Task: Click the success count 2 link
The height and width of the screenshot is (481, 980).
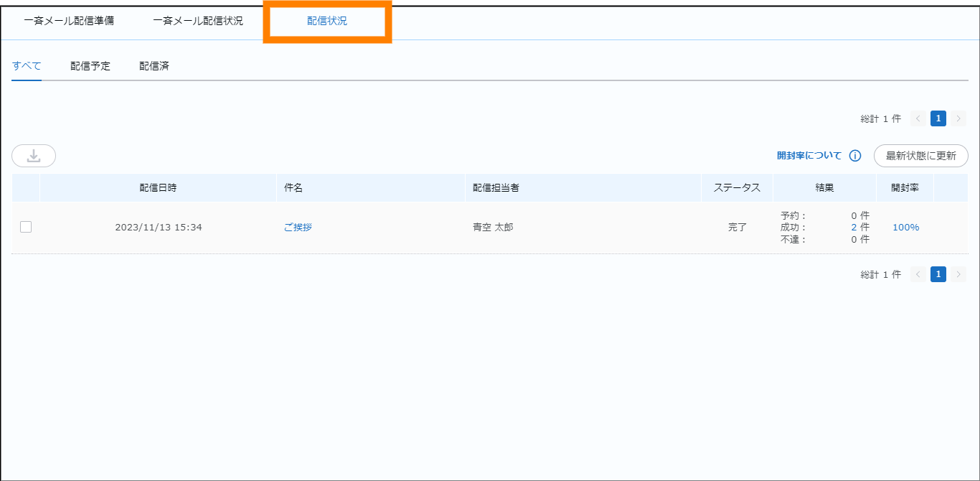Action: tap(854, 227)
